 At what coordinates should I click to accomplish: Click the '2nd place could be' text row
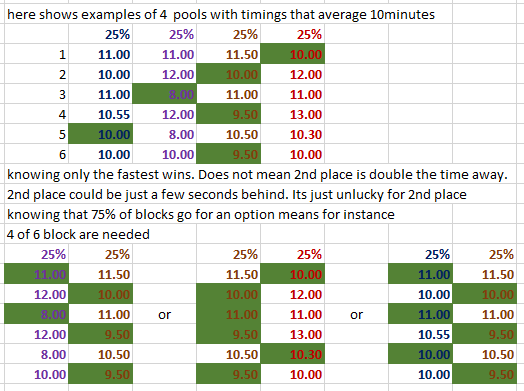pyautogui.click(x=237, y=194)
